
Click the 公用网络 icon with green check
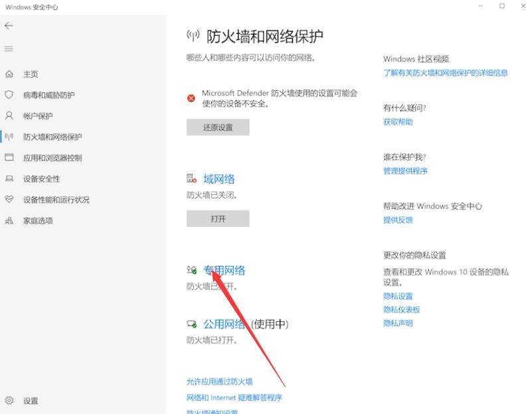click(192, 324)
